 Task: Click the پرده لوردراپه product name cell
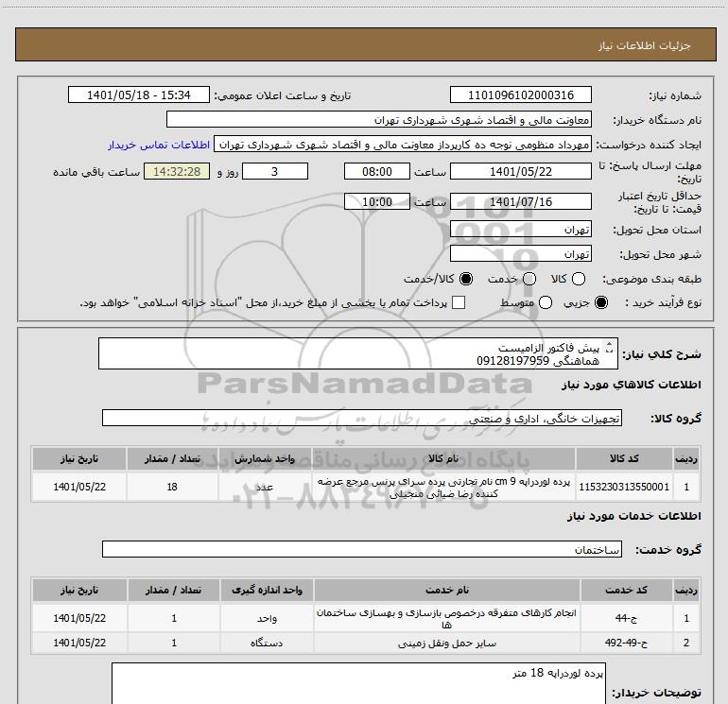443,487
